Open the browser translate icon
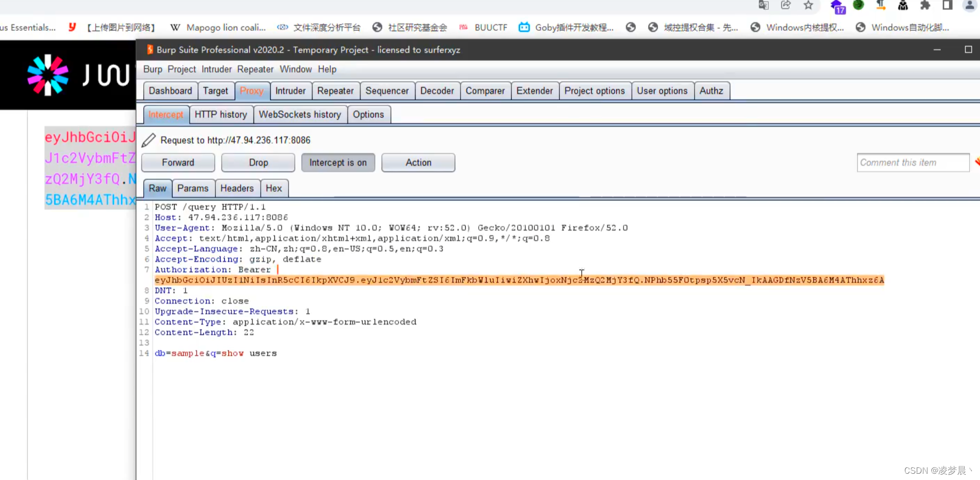Viewport: 980px width, 480px height. (x=764, y=6)
